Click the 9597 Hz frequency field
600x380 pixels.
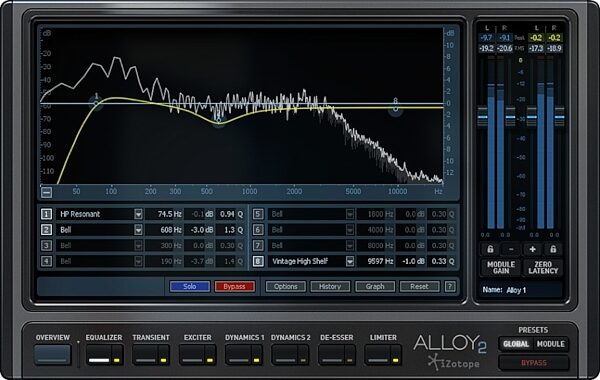[375, 261]
